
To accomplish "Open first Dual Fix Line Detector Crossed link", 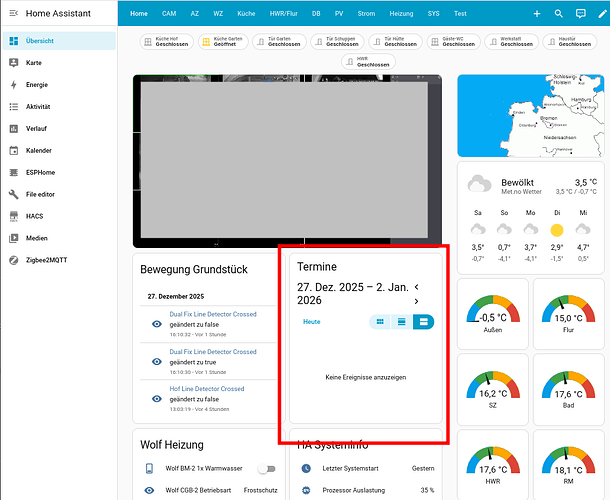I will point(213,314).
